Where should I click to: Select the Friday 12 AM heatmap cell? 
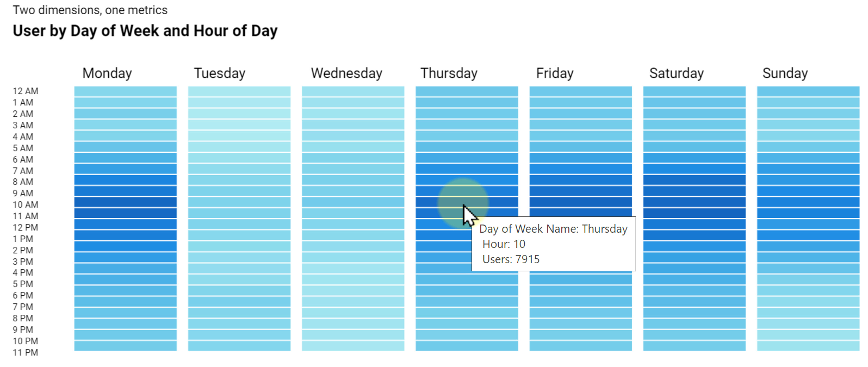[x=581, y=91]
